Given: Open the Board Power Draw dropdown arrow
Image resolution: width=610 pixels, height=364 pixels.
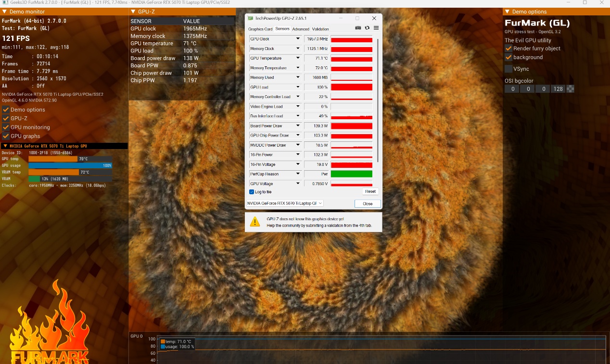Looking at the screenshot, I should pos(298,126).
